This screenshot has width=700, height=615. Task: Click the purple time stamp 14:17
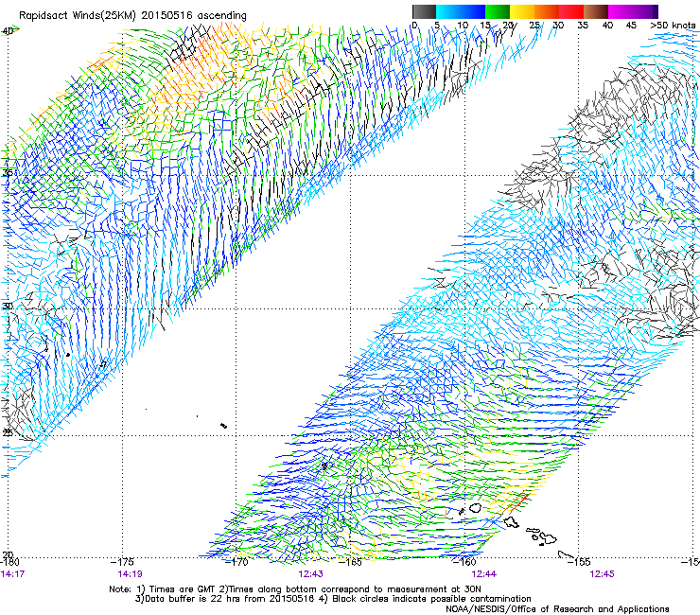pos(12,574)
